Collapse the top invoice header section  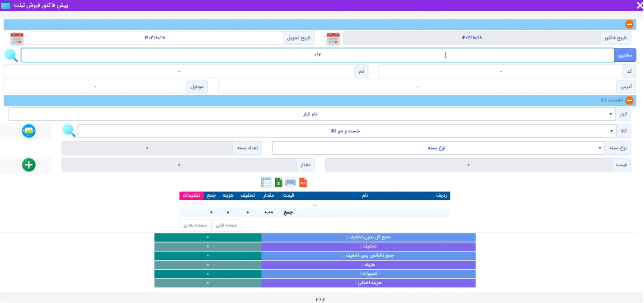pos(629,25)
